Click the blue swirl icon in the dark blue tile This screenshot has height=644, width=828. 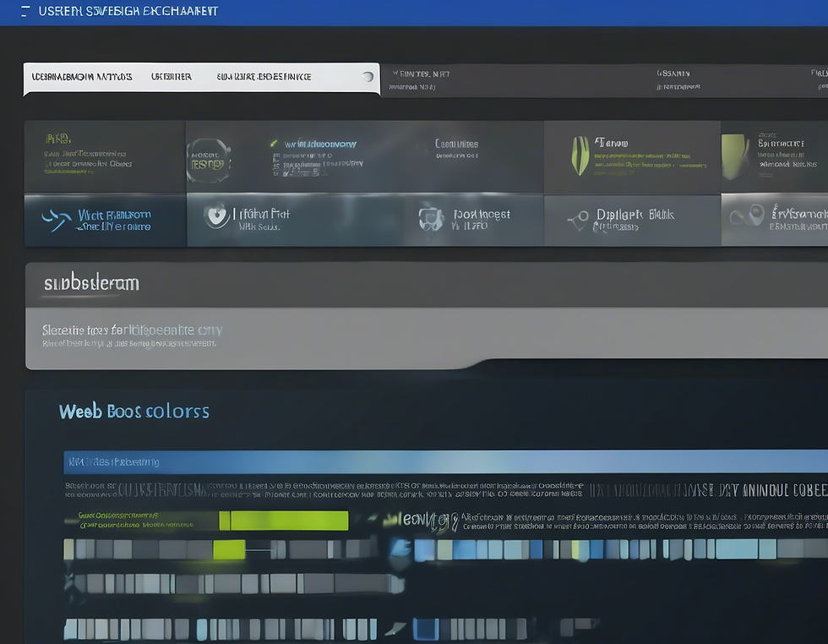click(x=57, y=220)
